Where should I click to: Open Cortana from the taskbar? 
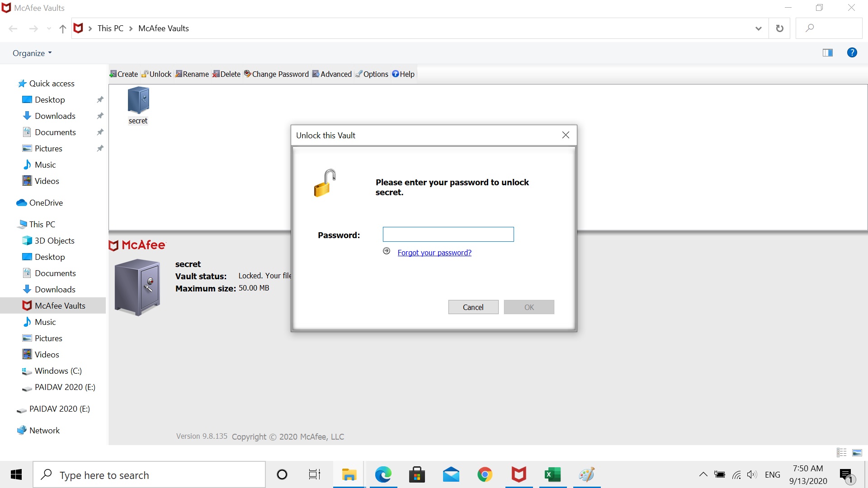(282, 474)
